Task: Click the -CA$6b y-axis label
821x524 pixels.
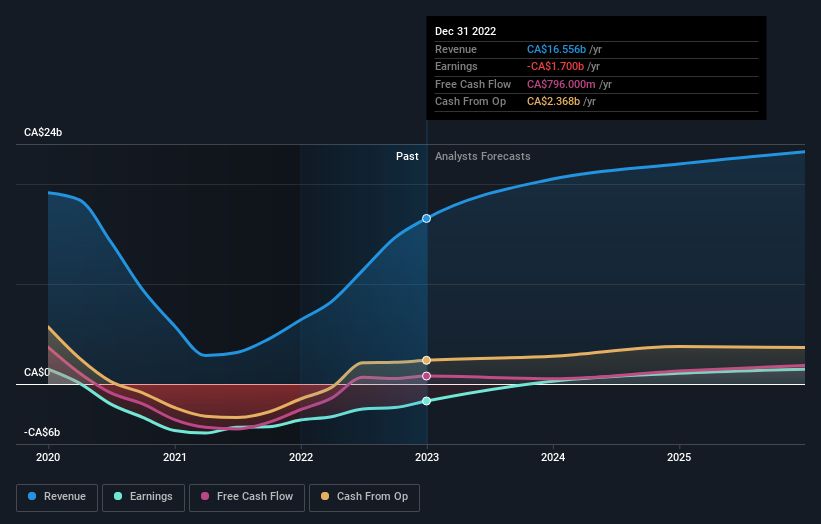Action: (42, 432)
